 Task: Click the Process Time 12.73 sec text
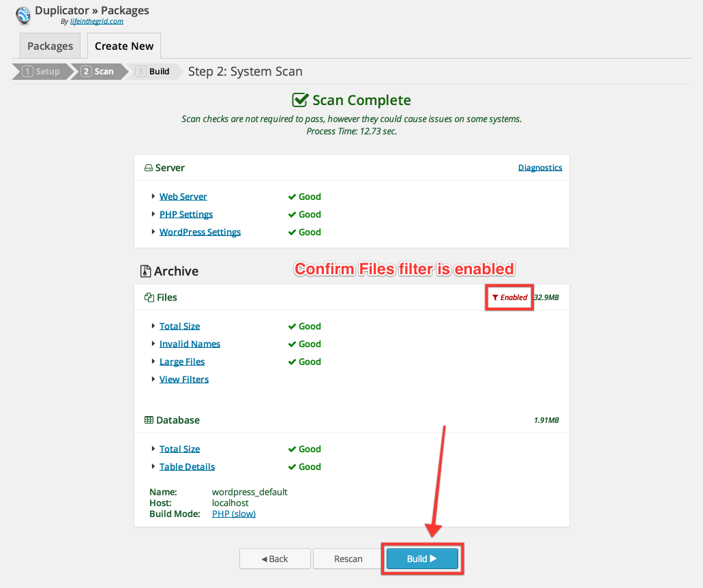[x=352, y=132]
